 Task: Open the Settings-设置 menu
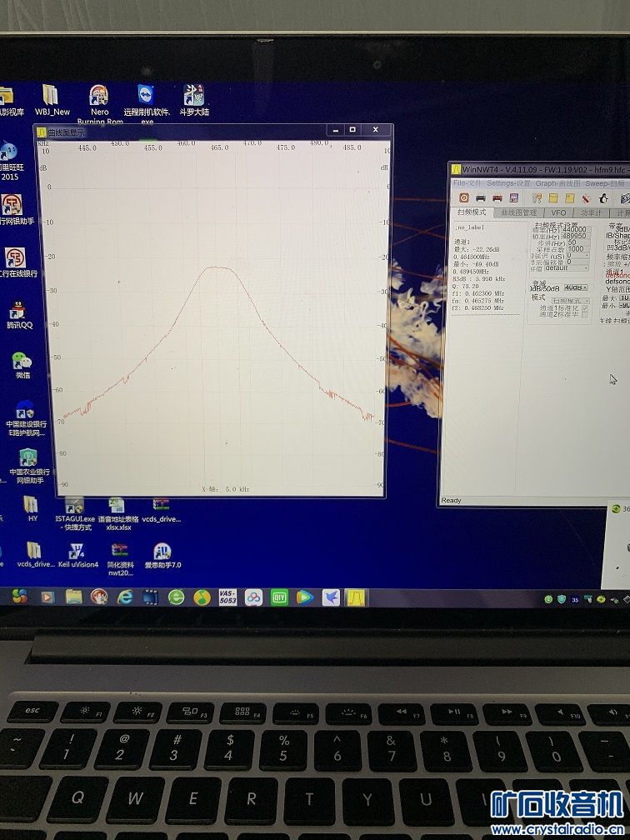(507, 183)
